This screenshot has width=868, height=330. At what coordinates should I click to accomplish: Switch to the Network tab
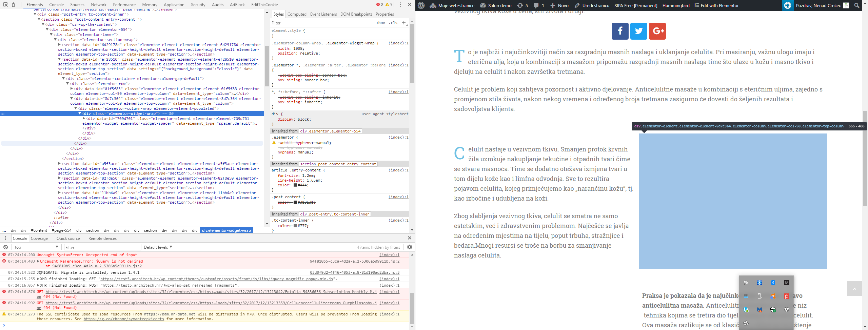tap(99, 4)
